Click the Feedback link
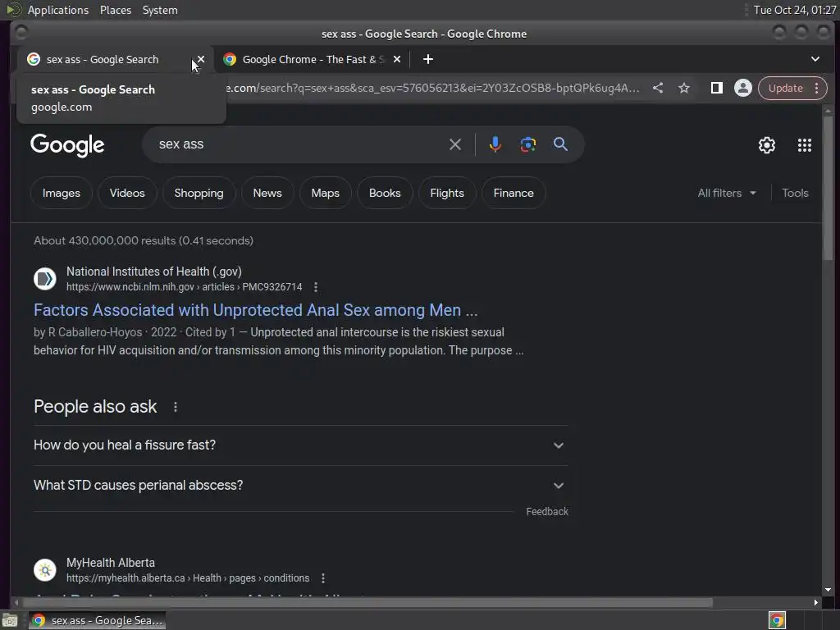 pyautogui.click(x=547, y=512)
